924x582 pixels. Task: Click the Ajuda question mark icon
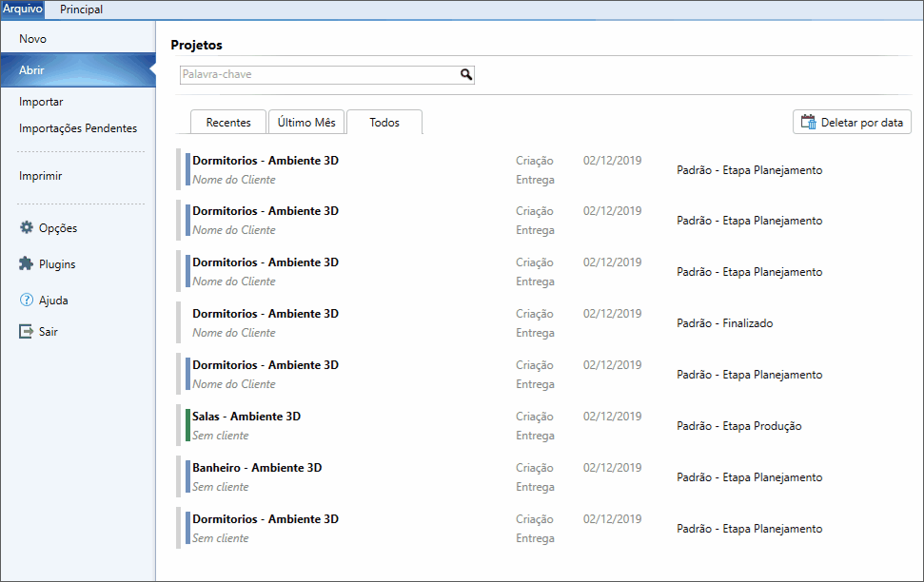pos(27,301)
